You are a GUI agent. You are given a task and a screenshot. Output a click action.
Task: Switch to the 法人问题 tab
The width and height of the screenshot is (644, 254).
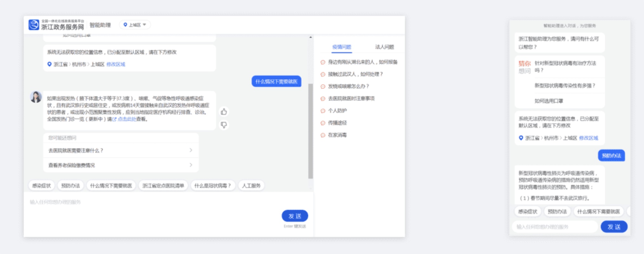[x=384, y=47]
